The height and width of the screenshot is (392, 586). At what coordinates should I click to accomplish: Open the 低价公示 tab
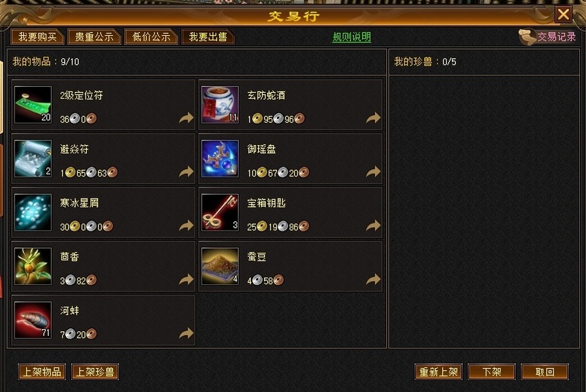coord(151,37)
